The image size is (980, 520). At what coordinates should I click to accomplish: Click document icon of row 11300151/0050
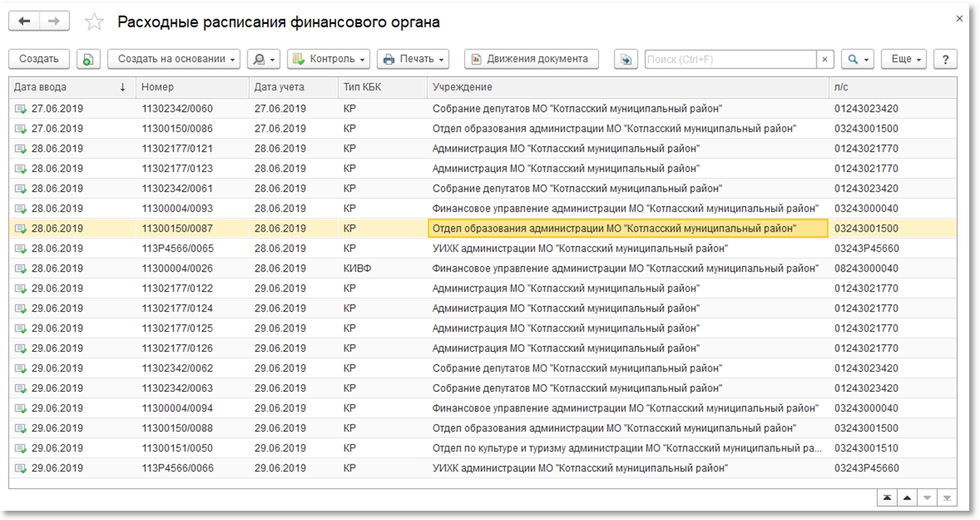21,448
